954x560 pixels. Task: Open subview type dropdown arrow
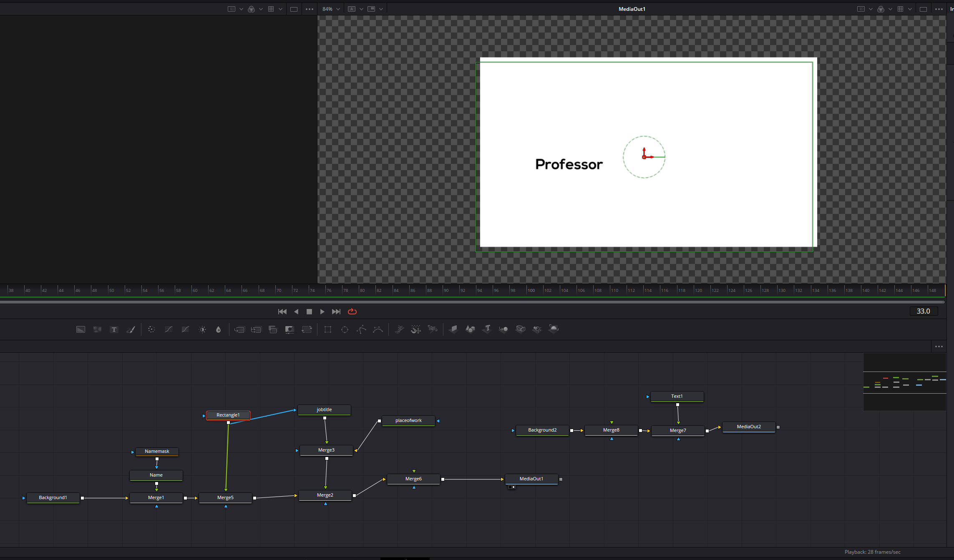pos(381,9)
